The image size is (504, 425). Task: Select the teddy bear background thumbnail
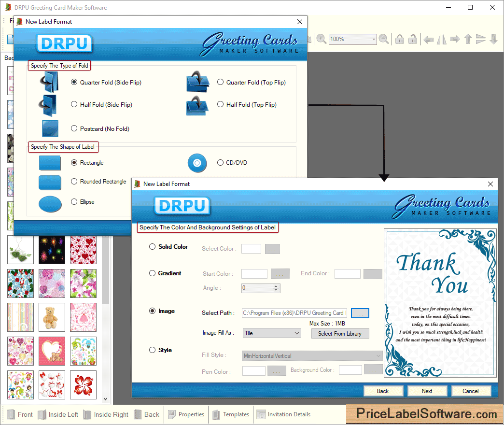pos(52,317)
